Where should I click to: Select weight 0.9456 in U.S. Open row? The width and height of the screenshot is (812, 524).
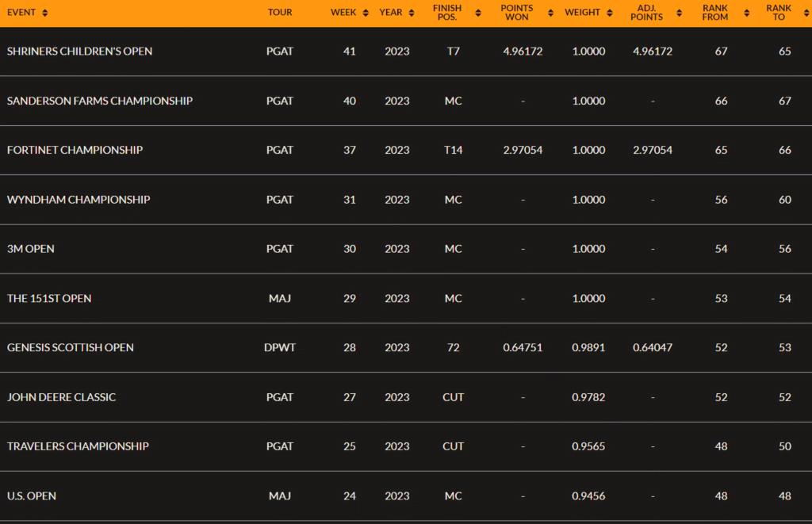(588, 496)
